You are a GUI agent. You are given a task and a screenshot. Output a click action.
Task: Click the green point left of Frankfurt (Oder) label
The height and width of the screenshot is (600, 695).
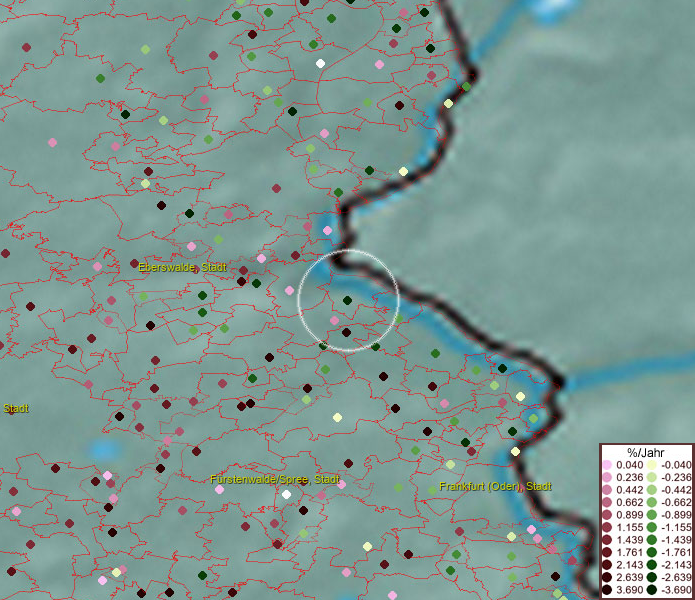(x=433, y=490)
